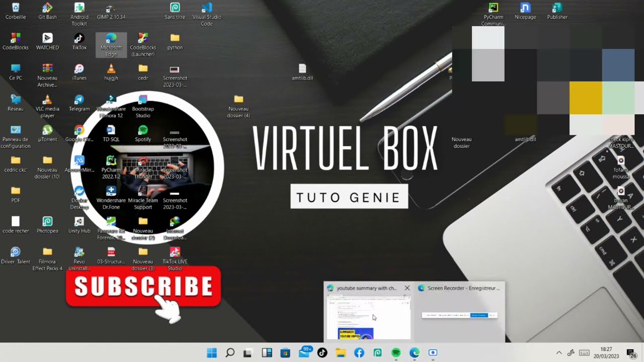Open Photopea from the taskbar
Image resolution: width=644 pixels, height=362 pixels.
coord(377,353)
